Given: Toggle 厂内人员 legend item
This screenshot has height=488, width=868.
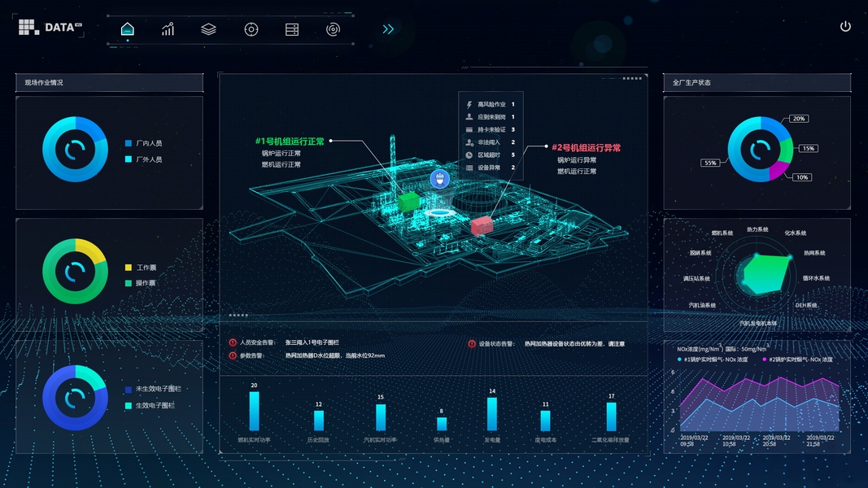Looking at the screenshot, I should tap(144, 143).
